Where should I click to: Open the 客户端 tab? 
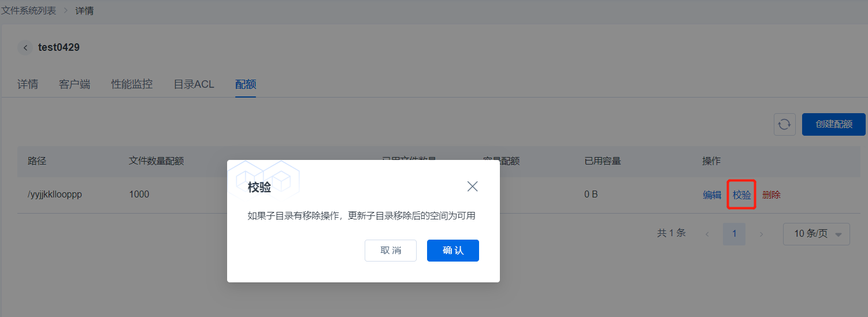(75, 84)
